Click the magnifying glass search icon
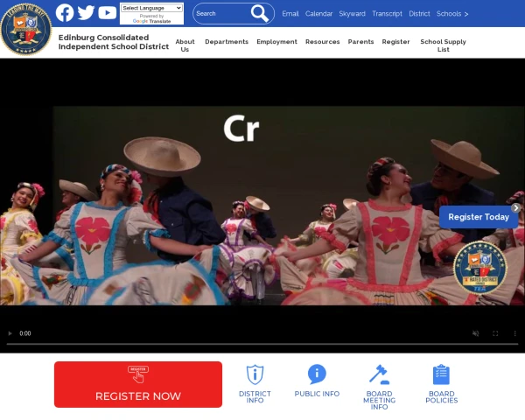The width and height of the screenshot is (525, 420). pos(260,13)
